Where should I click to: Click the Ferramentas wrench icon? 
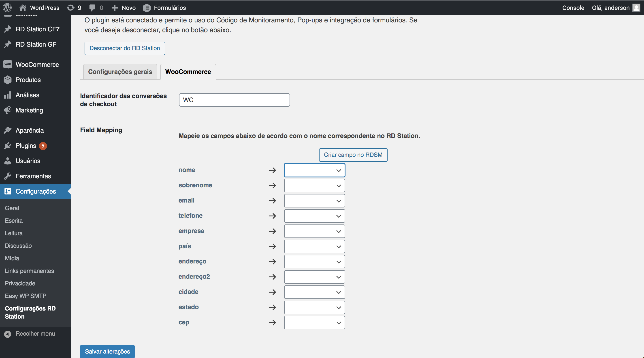[8, 176]
